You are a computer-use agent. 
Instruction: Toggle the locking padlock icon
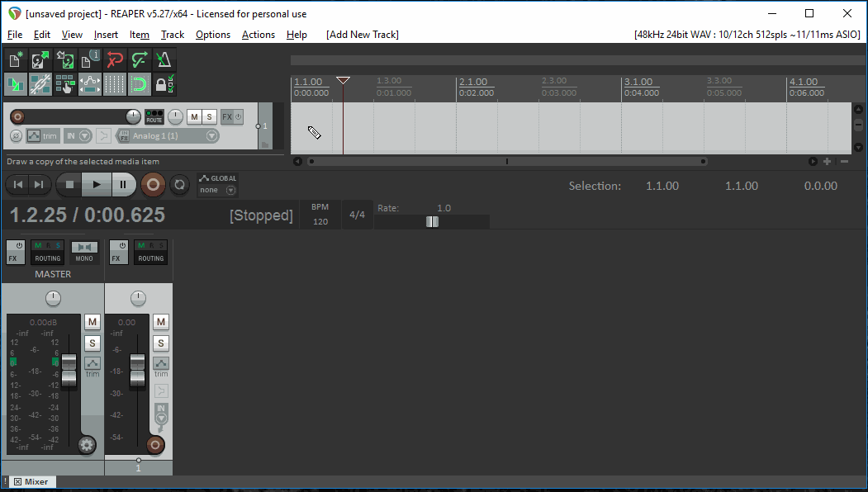point(164,85)
